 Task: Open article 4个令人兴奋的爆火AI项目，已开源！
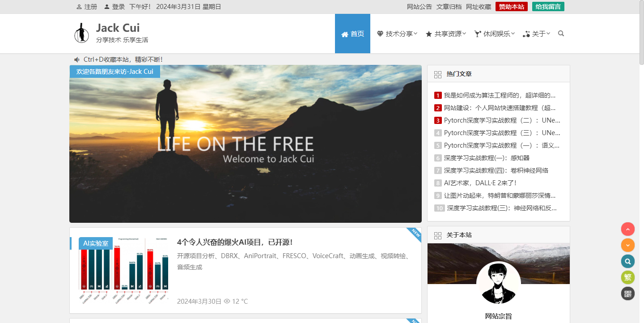235,242
